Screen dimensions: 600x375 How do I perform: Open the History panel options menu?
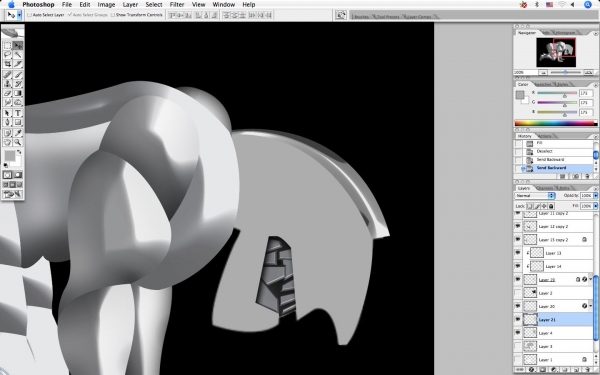pyautogui.click(x=595, y=137)
